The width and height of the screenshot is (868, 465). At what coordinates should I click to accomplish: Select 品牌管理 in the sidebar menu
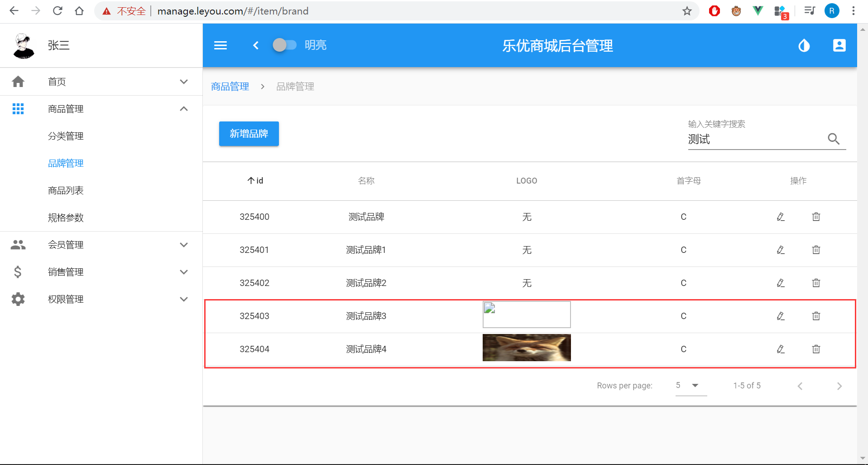coord(66,163)
